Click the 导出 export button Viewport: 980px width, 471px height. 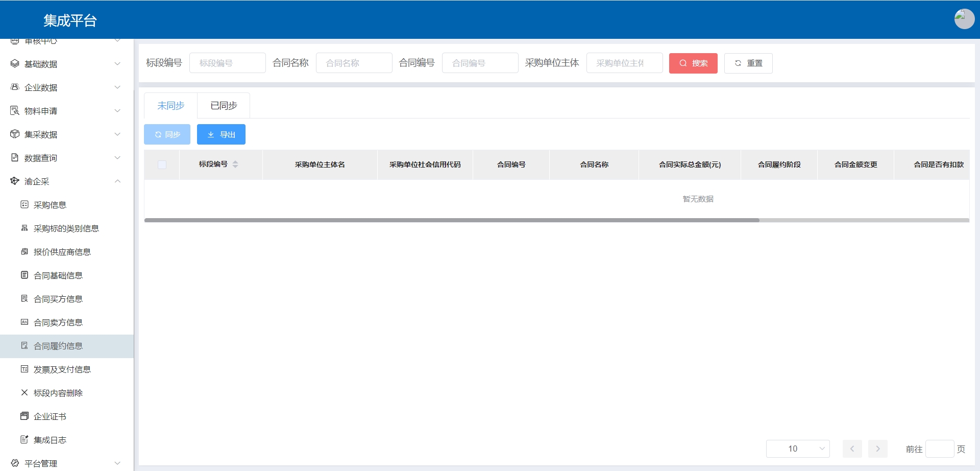click(x=221, y=134)
